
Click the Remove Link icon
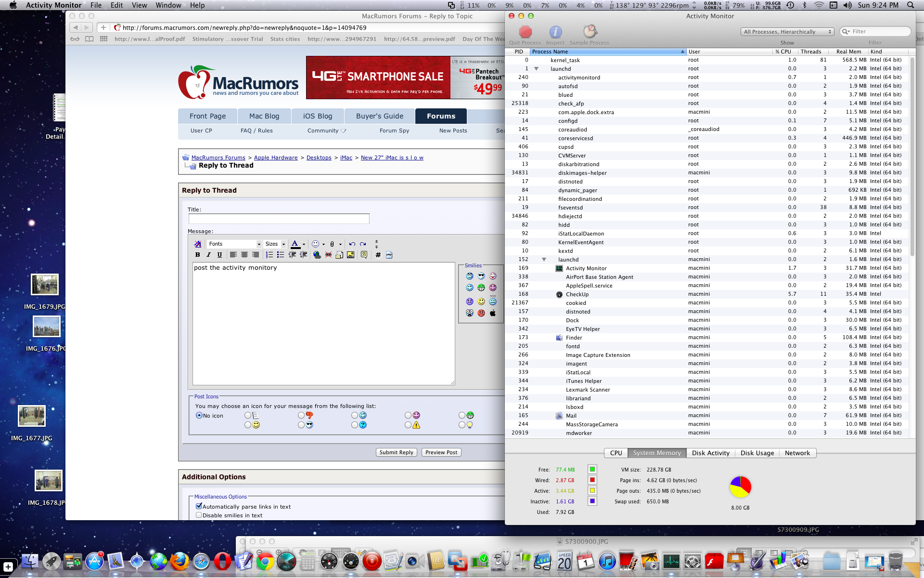328,255
